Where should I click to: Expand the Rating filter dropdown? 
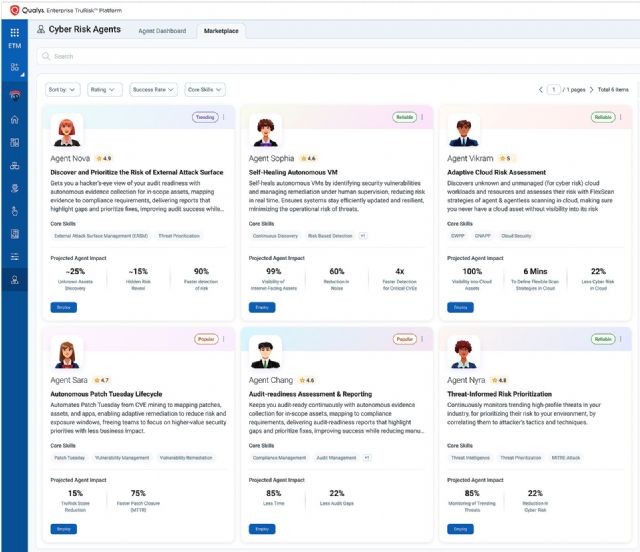105,89
